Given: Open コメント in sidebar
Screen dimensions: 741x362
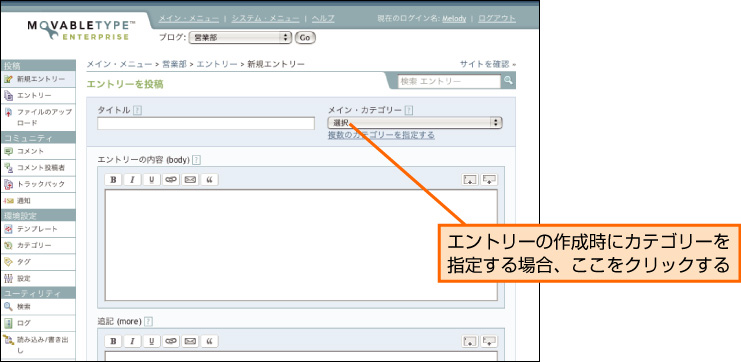Looking at the screenshot, I should 38,152.
